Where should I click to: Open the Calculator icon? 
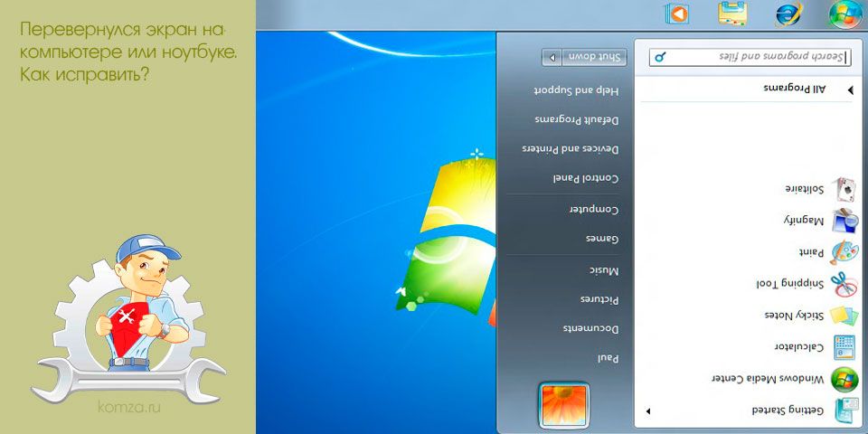tap(845, 347)
